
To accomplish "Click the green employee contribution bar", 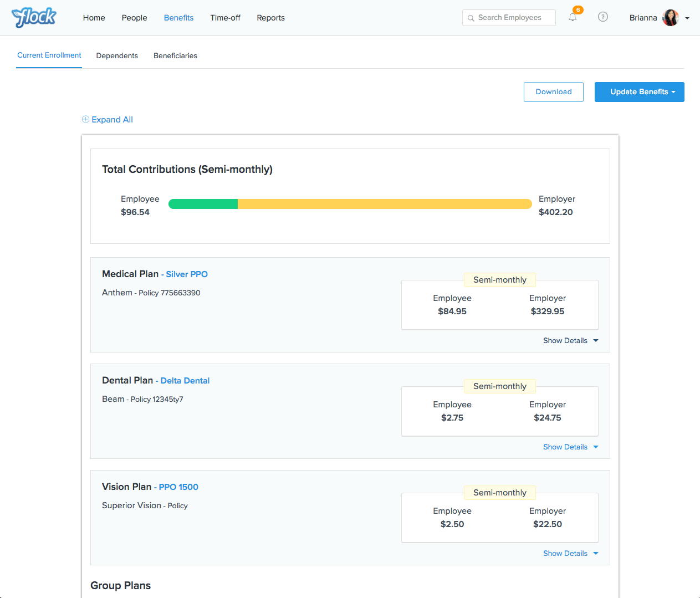I will [x=203, y=204].
